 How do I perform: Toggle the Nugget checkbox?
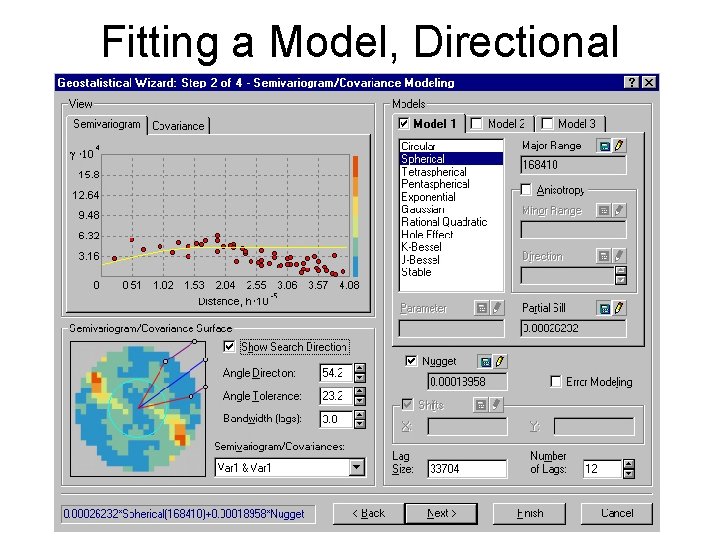tap(411, 361)
